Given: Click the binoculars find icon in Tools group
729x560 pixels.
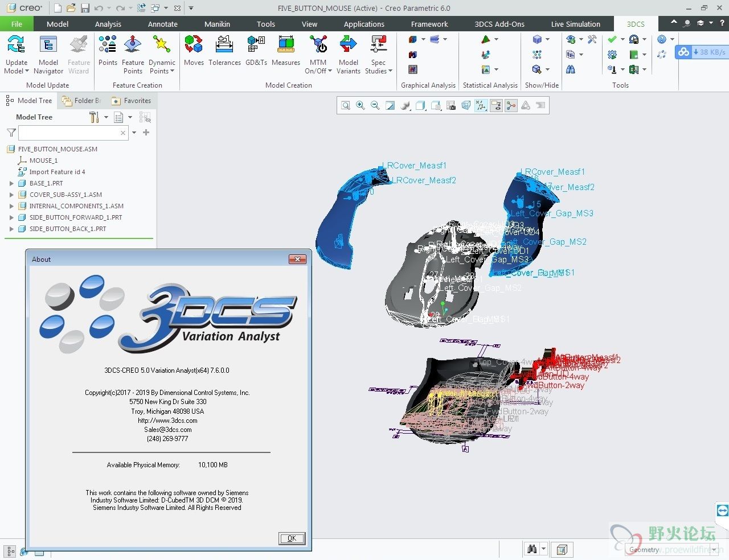Looking at the screenshot, I should click(571, 69).
